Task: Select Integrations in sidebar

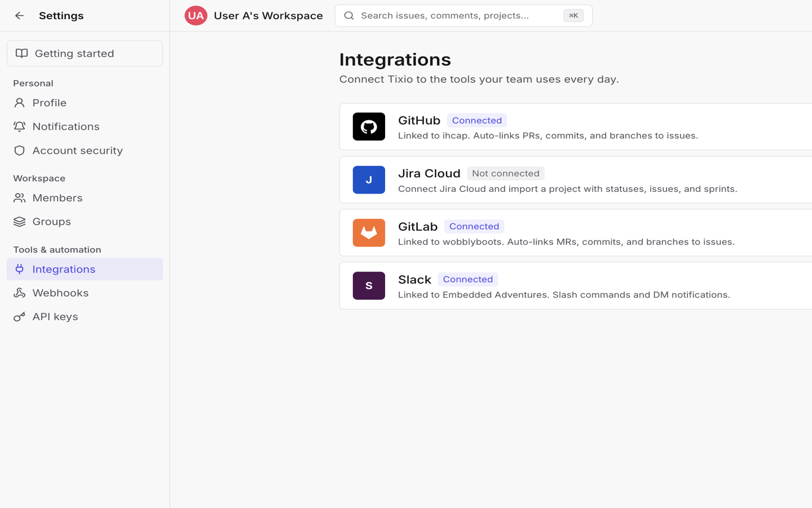Action: click(x=85, y=269)
